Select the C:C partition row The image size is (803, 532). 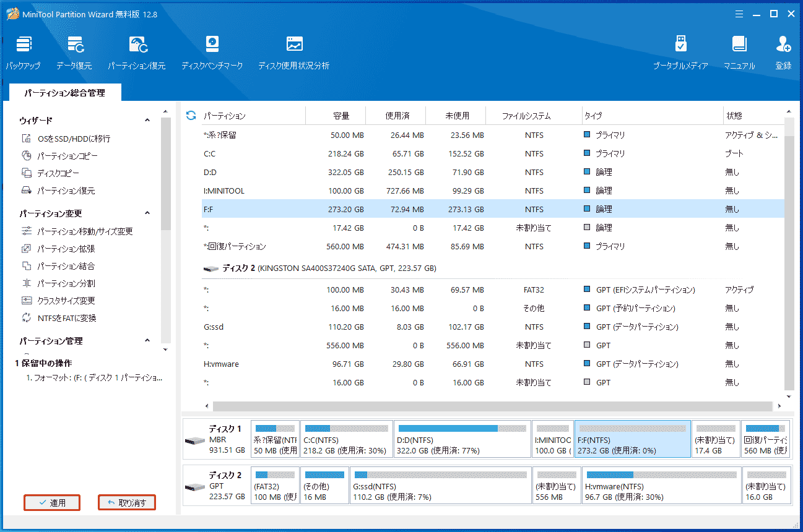(493, 153)
